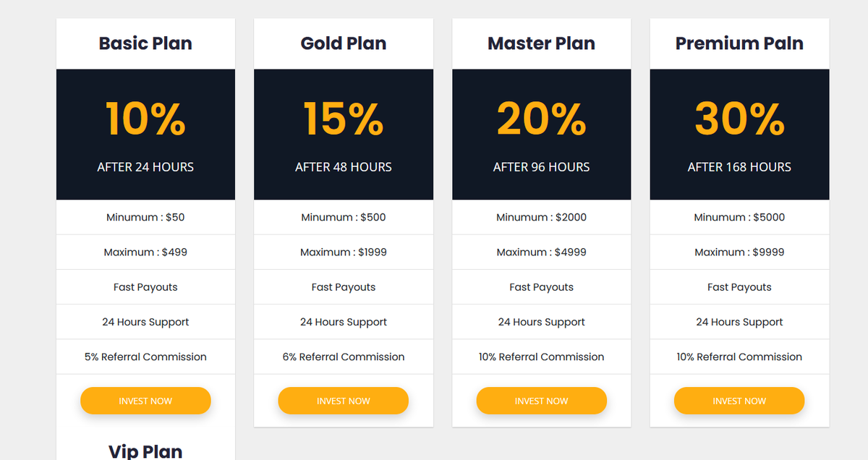Click the 30% rate figure
This screenshot has height=460, width=868.
click(x=739, y=119)
